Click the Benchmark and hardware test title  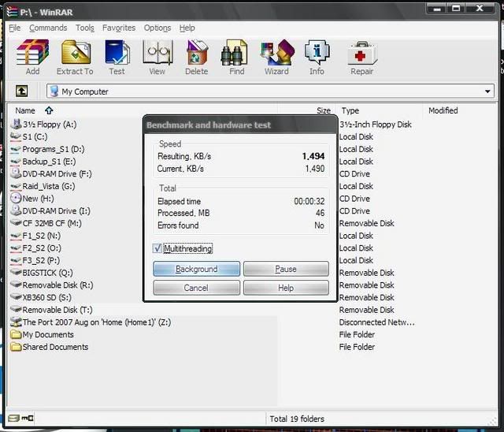209,125
